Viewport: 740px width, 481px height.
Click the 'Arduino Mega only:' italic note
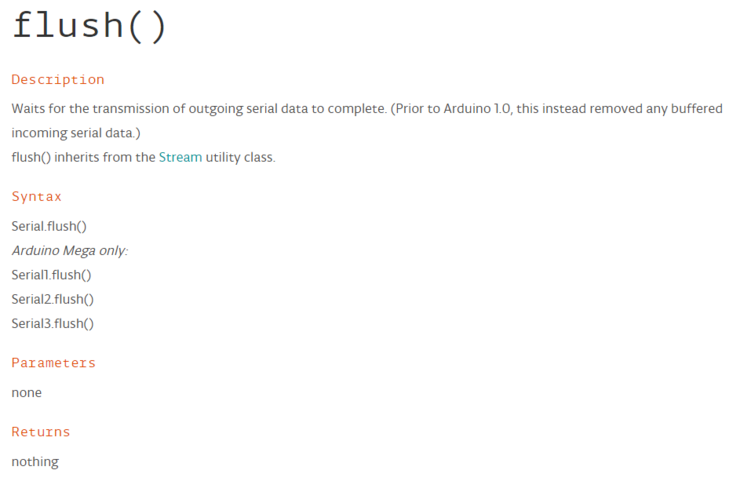[x=69, y=250]
